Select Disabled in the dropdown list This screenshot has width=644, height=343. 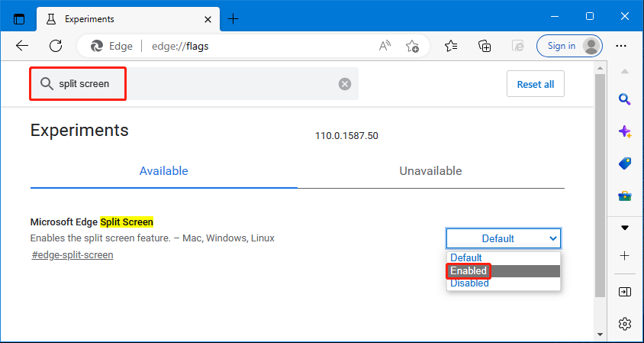click(x=503, y=283)
